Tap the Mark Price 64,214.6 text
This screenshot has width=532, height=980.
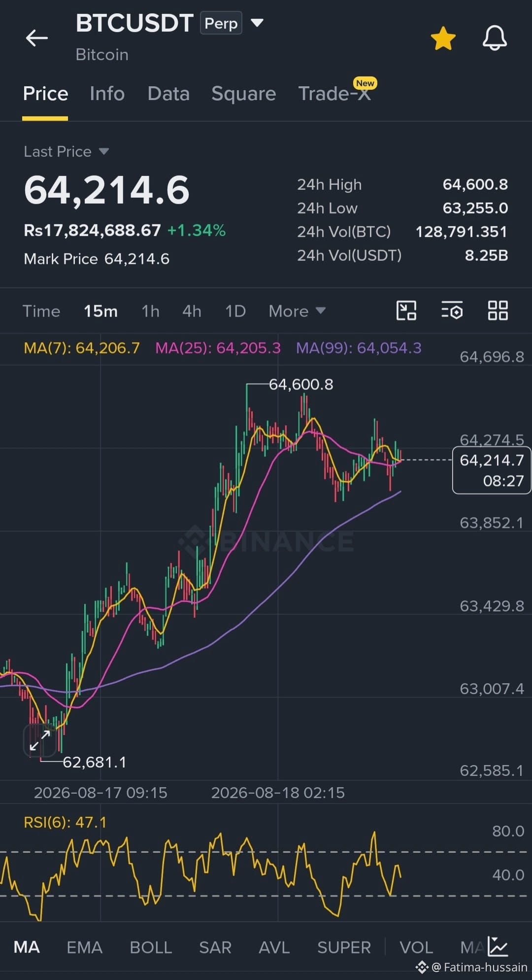click(x=97, y=259)
